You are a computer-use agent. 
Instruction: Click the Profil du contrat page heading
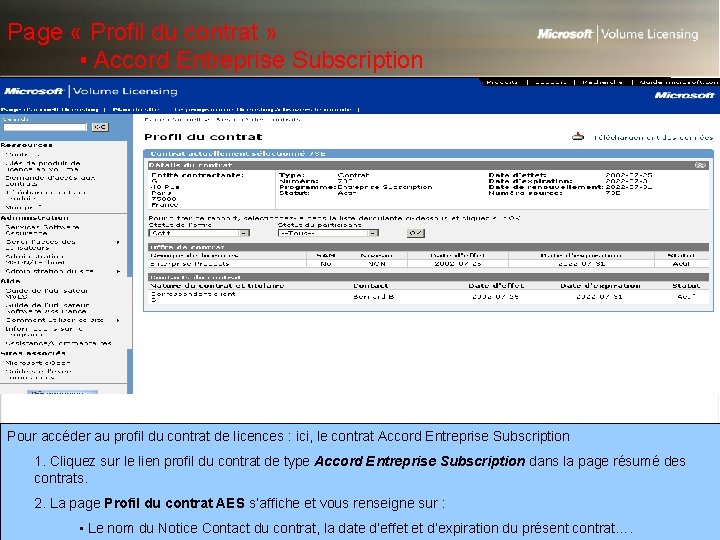click(203, 137)
